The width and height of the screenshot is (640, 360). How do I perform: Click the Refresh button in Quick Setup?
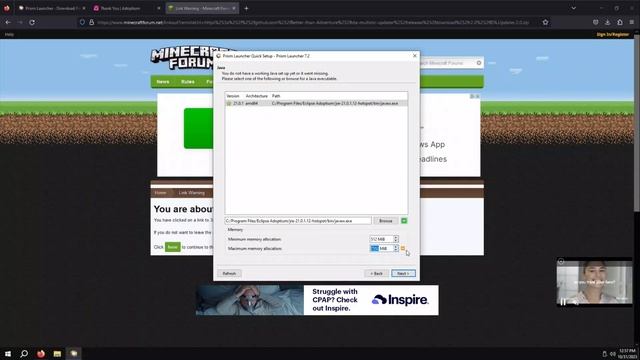coord(229,273)
